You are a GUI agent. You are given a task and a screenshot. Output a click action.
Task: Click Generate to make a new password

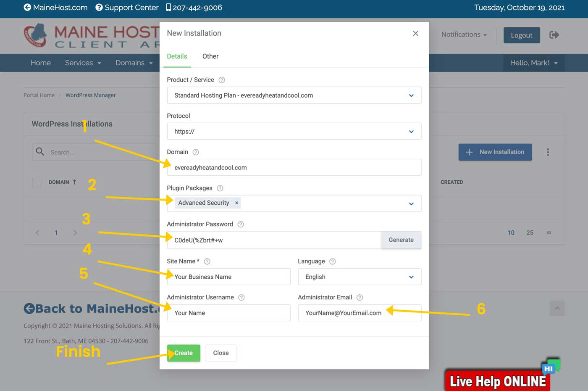(x=401, y=240)
